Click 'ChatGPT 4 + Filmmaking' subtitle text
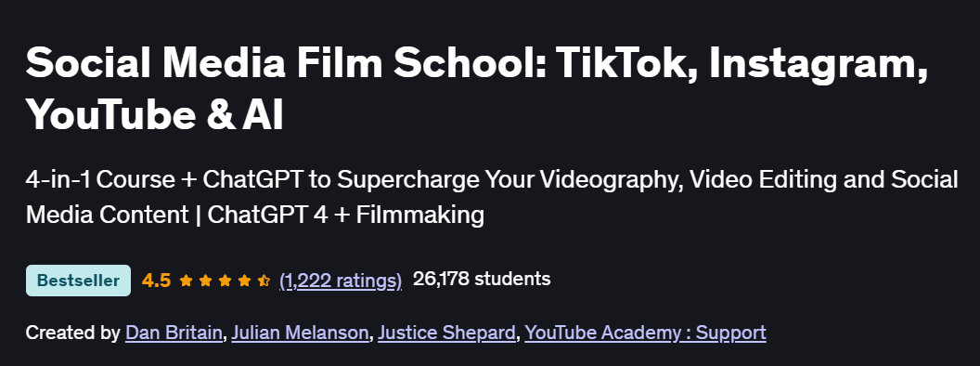Screen dimensions: 980x366 click(x=345, y=215)
